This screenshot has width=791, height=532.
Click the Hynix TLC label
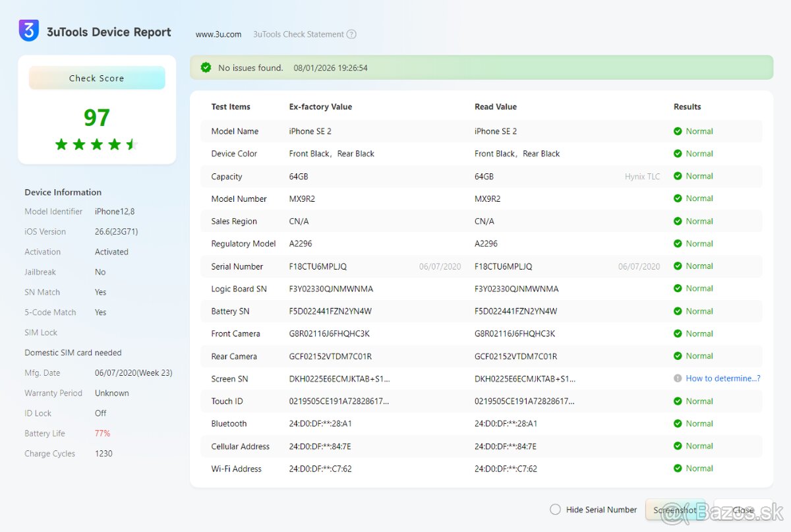(x=643, y=177)
